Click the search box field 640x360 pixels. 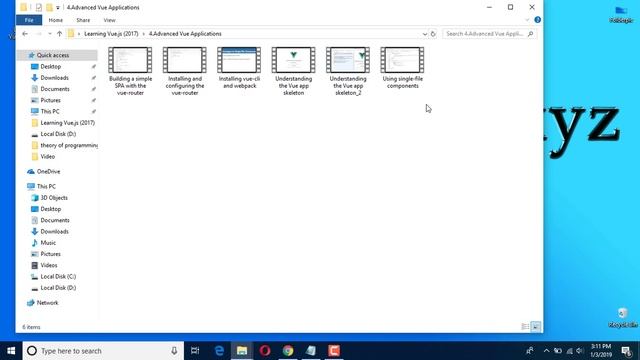[489, 34]
